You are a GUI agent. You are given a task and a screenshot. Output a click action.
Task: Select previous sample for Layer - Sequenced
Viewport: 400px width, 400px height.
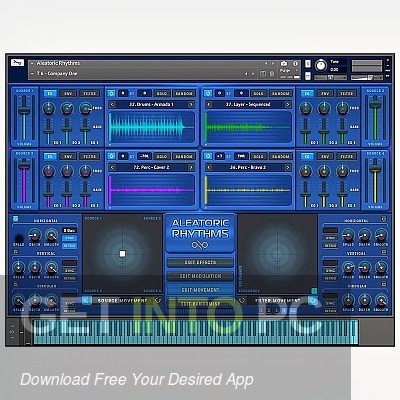(x=209, y=105)
